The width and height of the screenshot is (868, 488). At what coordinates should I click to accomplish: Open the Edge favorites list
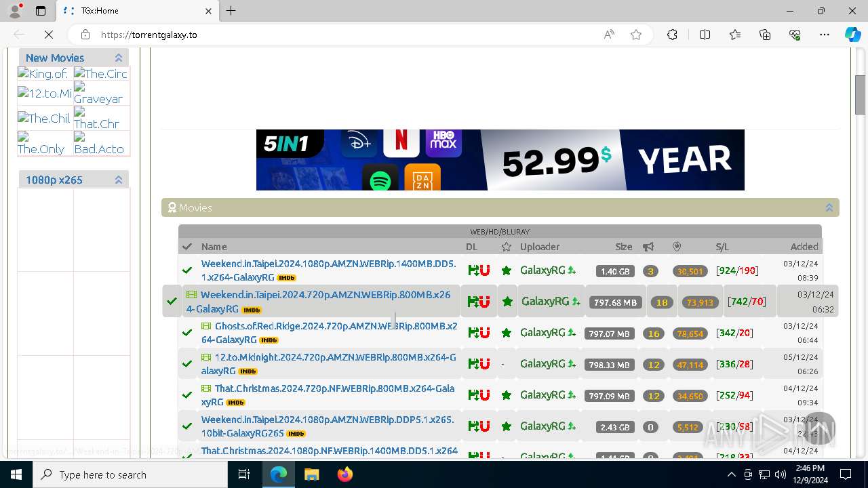point(735,35)
